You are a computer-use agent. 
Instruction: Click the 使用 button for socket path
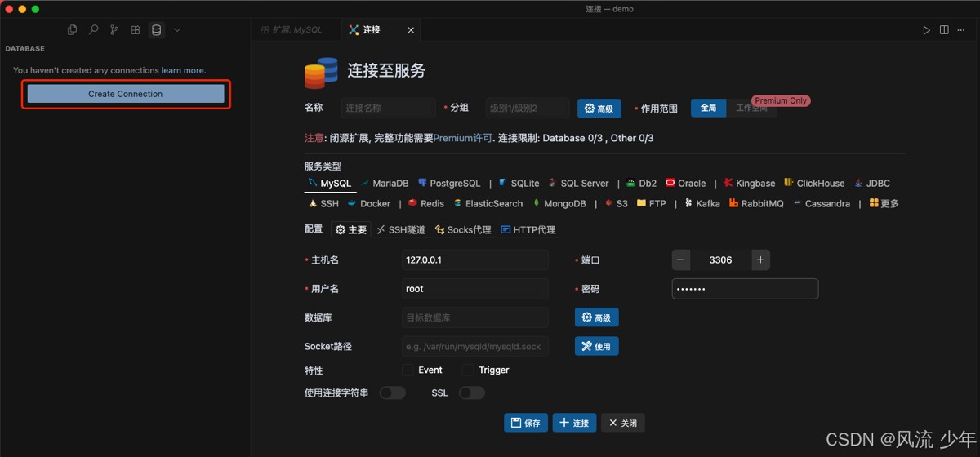pos(597,346)
